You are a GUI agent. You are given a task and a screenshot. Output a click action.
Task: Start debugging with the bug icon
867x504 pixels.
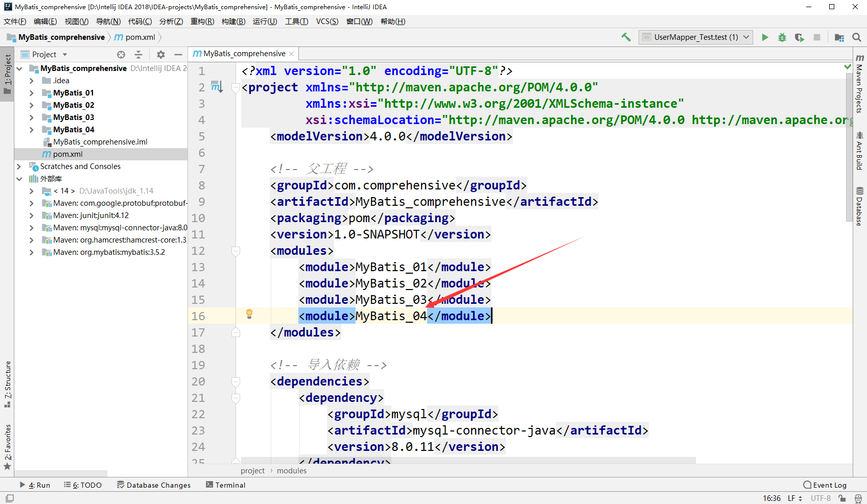click(782, 37)
